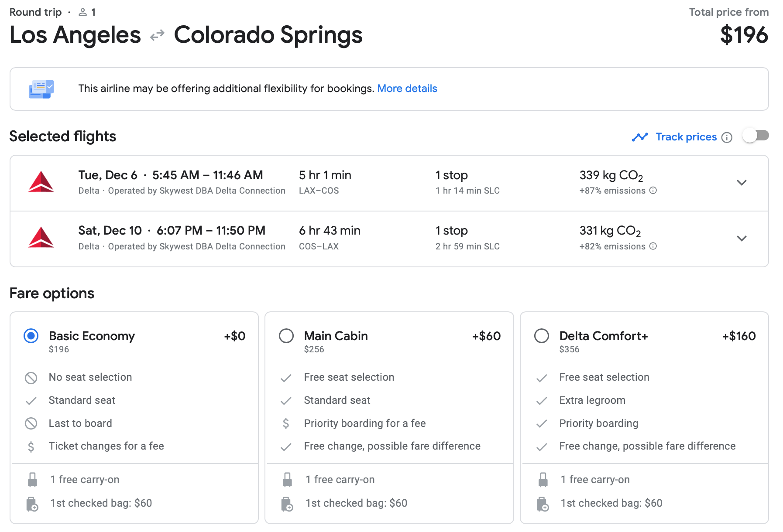
Task: Click the passenger count person icon
Action: (82, 12)
